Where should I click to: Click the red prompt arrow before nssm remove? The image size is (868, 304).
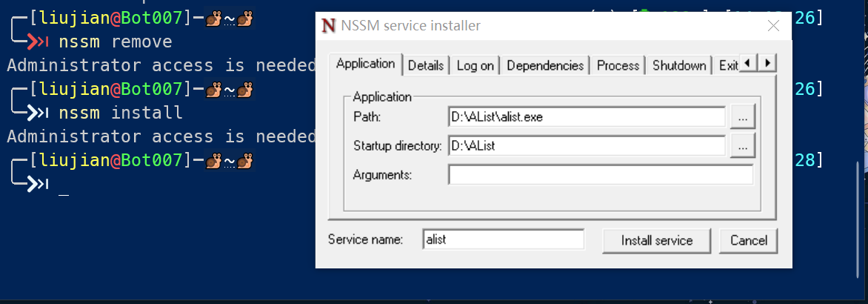(x=38, y=42)
